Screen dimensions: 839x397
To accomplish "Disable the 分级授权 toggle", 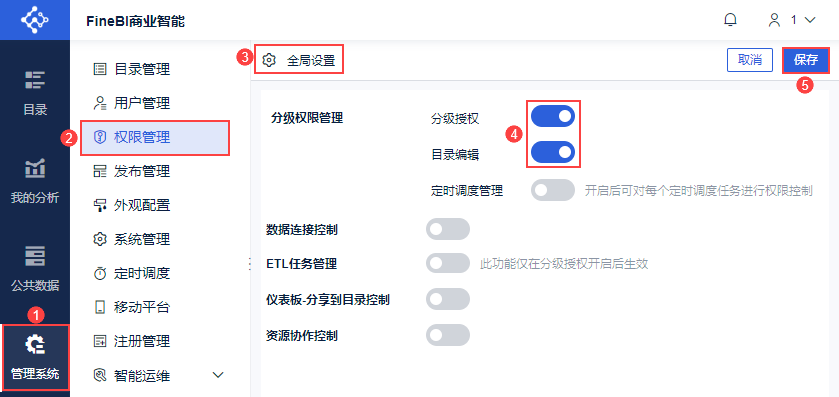I will click(x=553, y=117).
